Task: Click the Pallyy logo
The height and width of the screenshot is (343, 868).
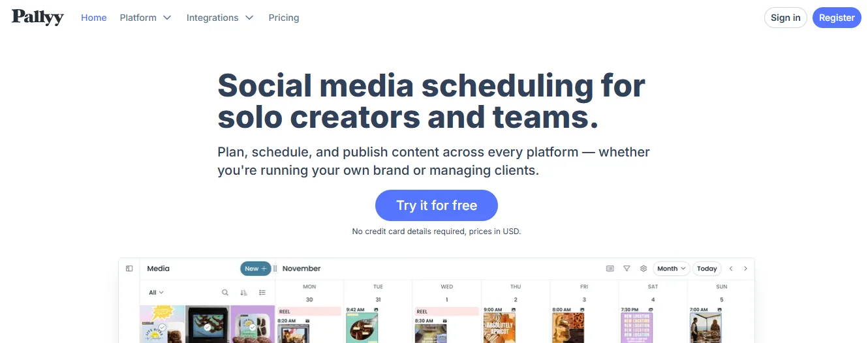Action: coord(38,18)
